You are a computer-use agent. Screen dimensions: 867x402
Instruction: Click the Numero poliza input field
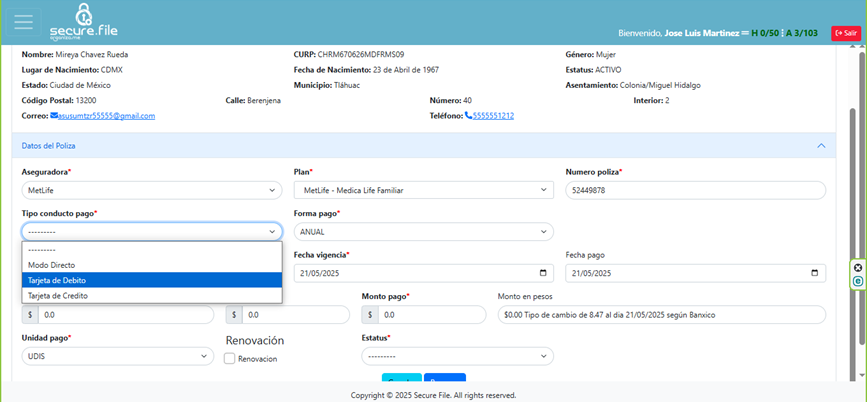click(x=695, y=190)
